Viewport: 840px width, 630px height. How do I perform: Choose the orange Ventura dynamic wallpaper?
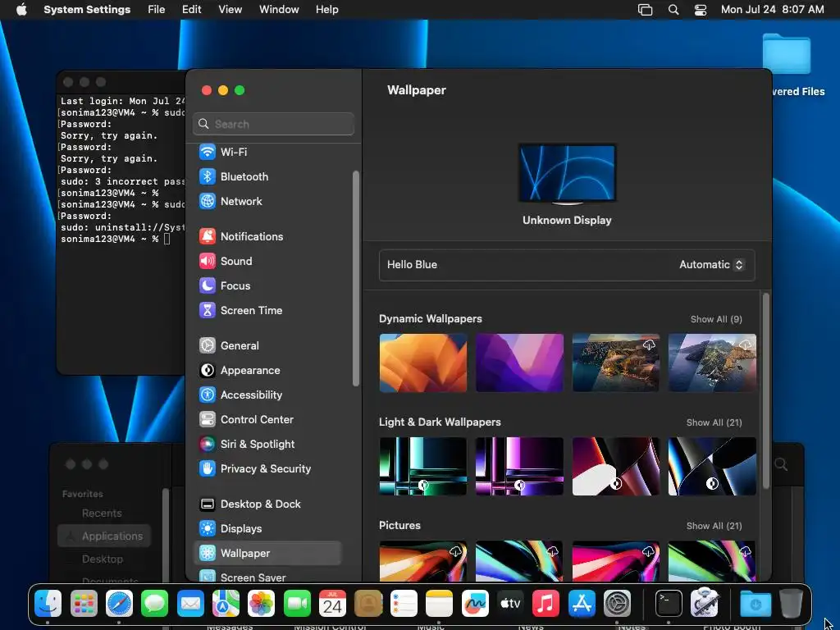click(x=423, y=363)
